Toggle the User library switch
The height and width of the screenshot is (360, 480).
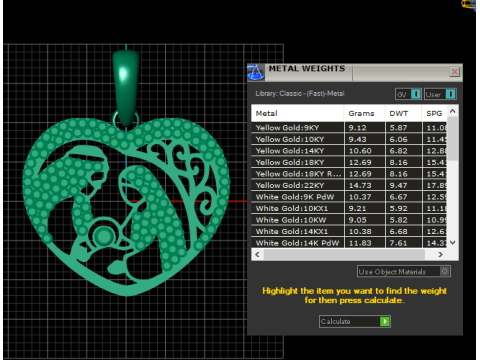440,94
